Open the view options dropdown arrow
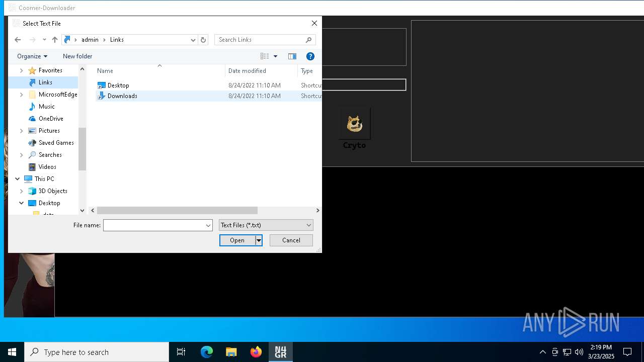 275,56
